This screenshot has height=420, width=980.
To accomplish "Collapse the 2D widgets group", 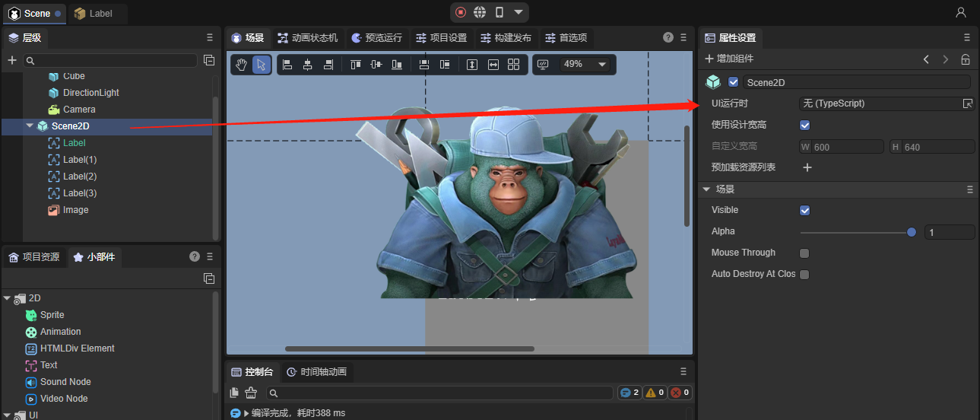I will click(x=7, y=298).
